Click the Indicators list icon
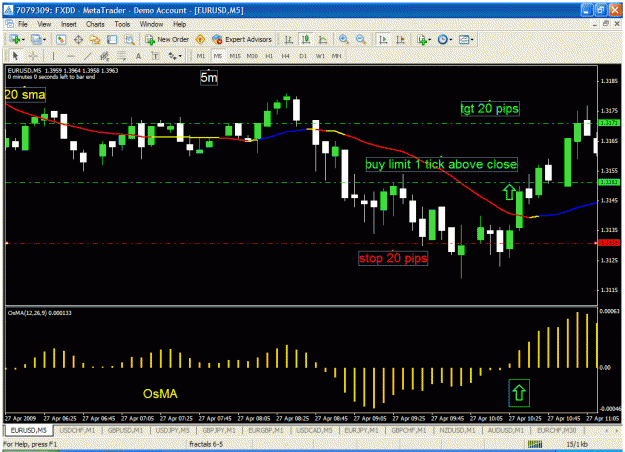Viewport: 625px width, 452px height. coord(422,39)
